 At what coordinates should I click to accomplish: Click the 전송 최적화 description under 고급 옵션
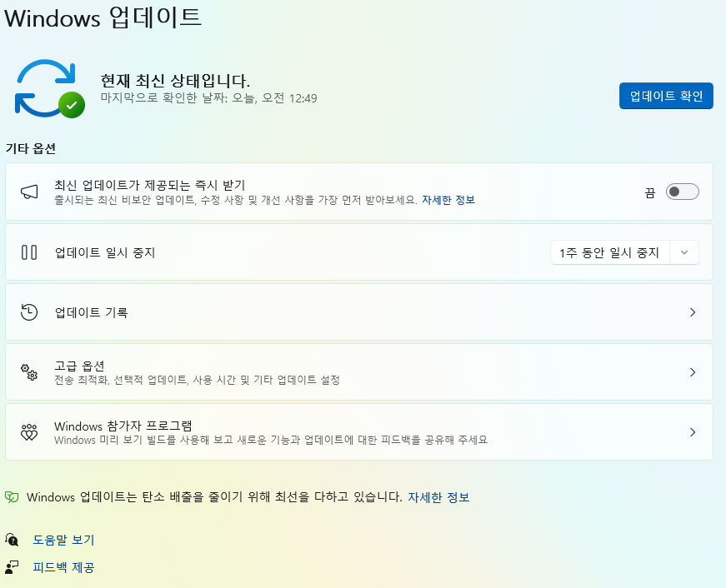(198, 380)
